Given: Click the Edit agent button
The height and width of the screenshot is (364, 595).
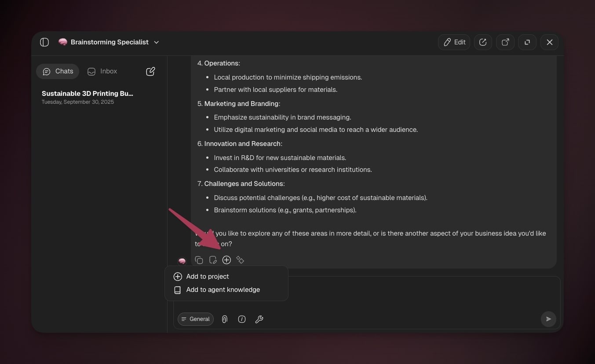Looking at the screenshot, I should pos(454,42).
